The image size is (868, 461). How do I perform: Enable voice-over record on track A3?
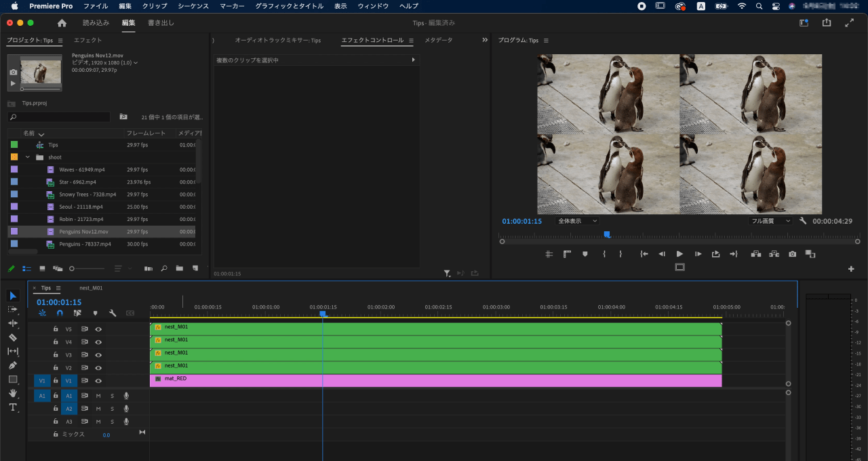point(126,422)
